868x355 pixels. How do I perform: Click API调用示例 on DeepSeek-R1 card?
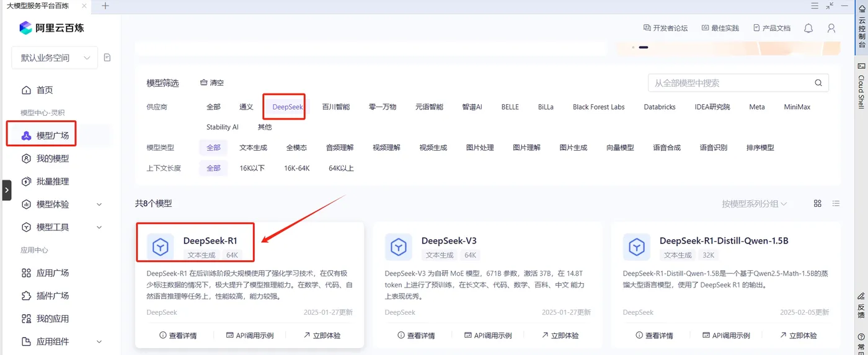click(x=250, y=335)
